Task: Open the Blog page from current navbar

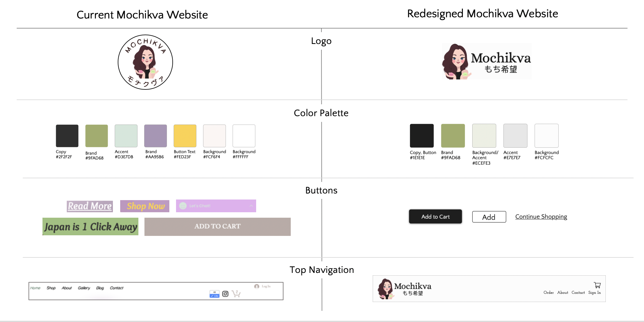Action: tap(100, 288)
